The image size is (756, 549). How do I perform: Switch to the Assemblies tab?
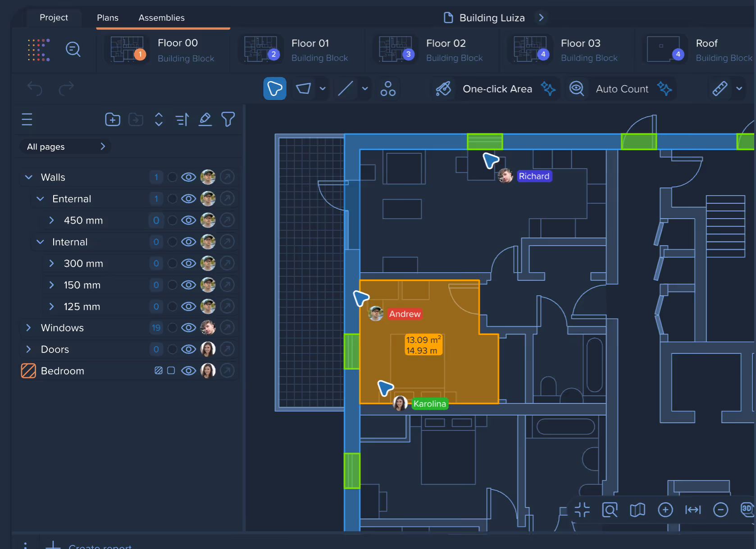click(161, 18)
